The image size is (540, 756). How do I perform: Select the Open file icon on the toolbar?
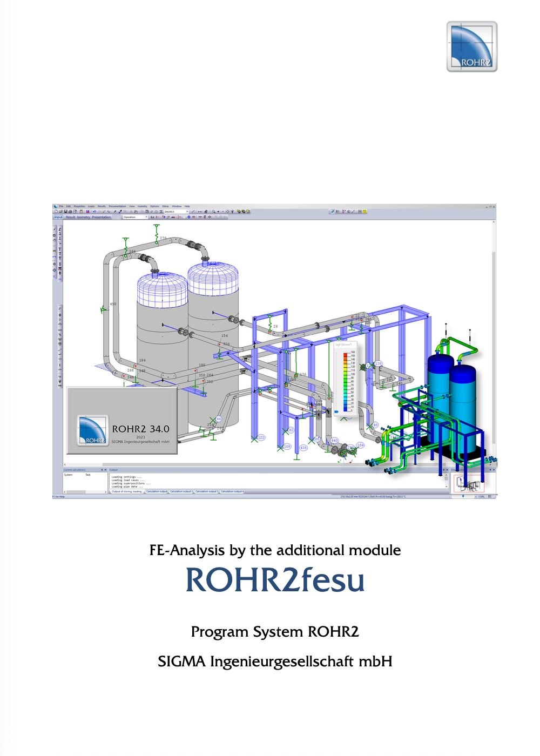pos(60,212)
